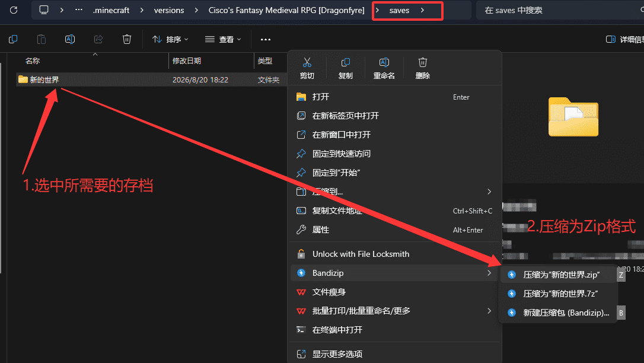The height and width of the screenshot is (363, 644).
Task: Click 删除 delete in context menu
Action: point(423,68)
